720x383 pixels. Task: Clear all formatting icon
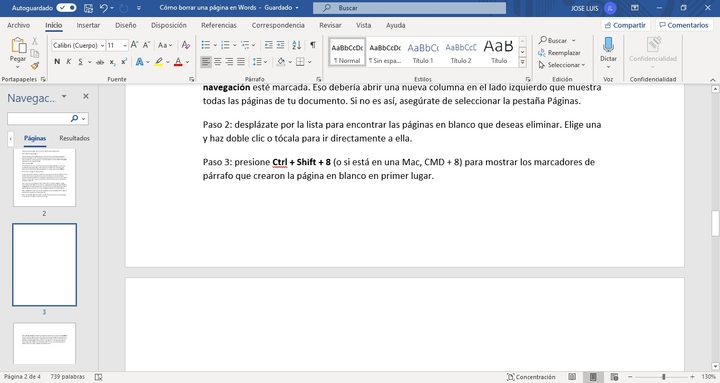186,45
